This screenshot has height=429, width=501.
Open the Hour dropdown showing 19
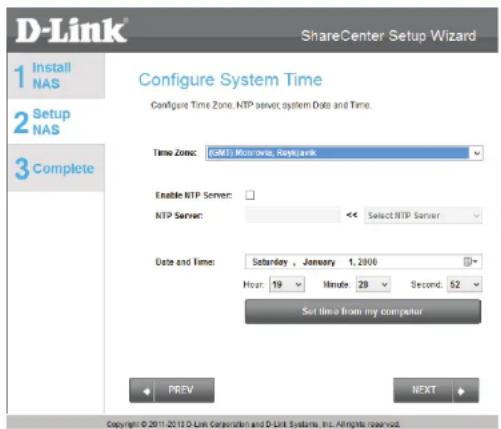pos(287,284)
